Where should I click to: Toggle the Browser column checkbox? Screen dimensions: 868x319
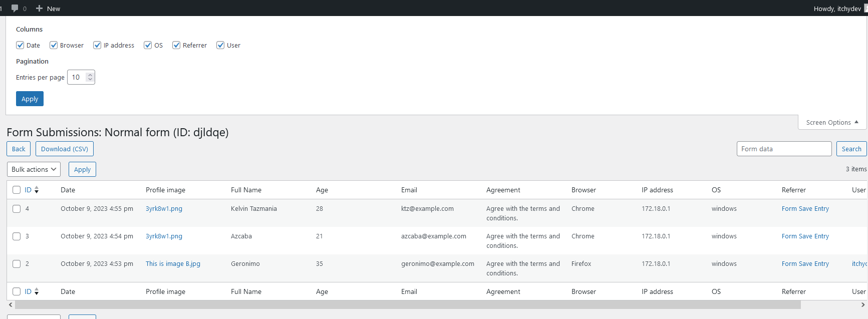click(54, 45)
